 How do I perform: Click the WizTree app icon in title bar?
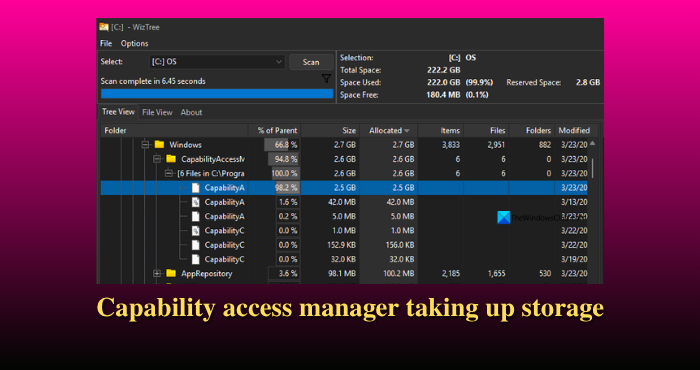104,27
